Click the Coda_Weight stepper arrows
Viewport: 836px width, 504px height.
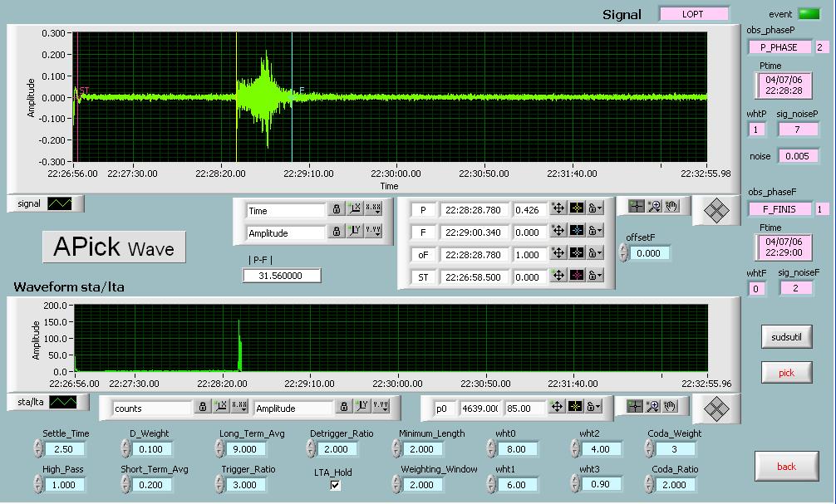pyautogui.click(x=649, y=449)
